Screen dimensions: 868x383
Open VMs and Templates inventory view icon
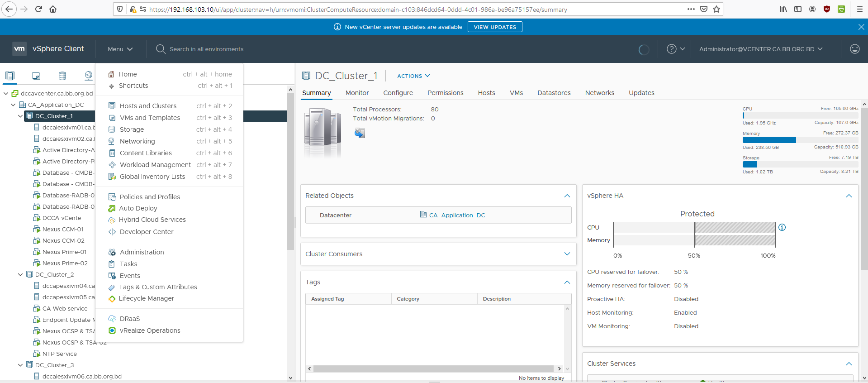click(x=36, y=76)
